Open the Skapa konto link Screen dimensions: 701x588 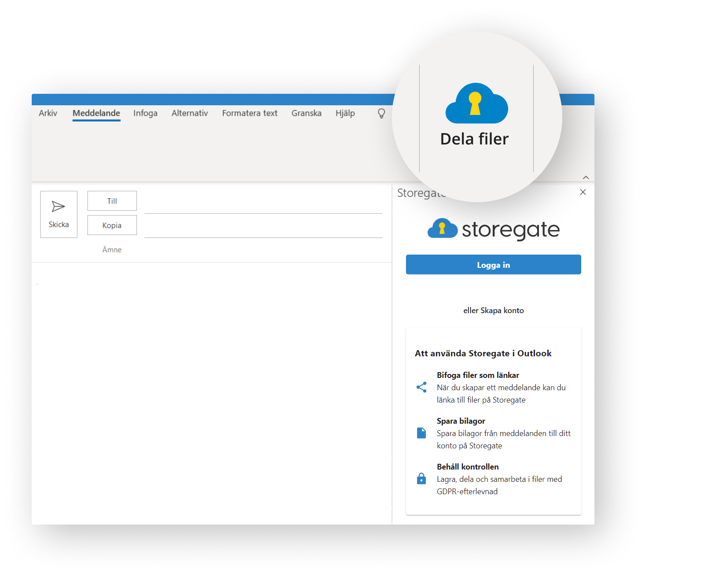point(502,311)
